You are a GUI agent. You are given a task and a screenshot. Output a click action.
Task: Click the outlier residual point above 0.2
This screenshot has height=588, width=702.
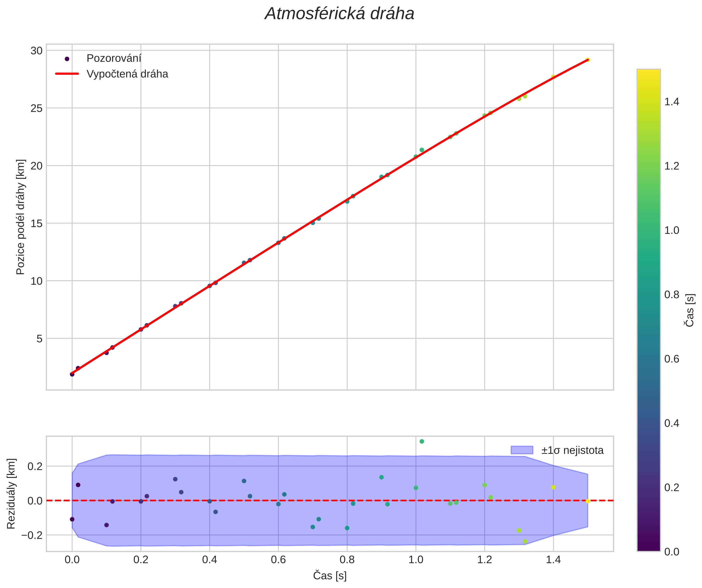421,442
